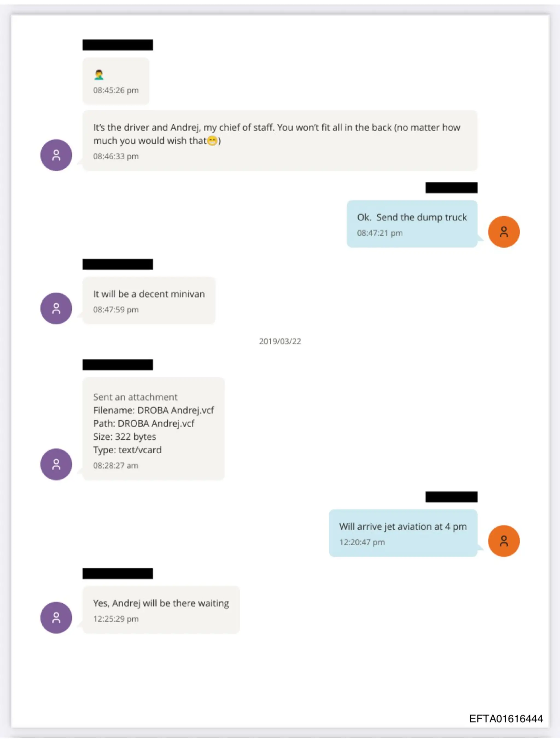Click the redacted sender name above the emoji bubble
560x739 pixels.
coord(118,45)
